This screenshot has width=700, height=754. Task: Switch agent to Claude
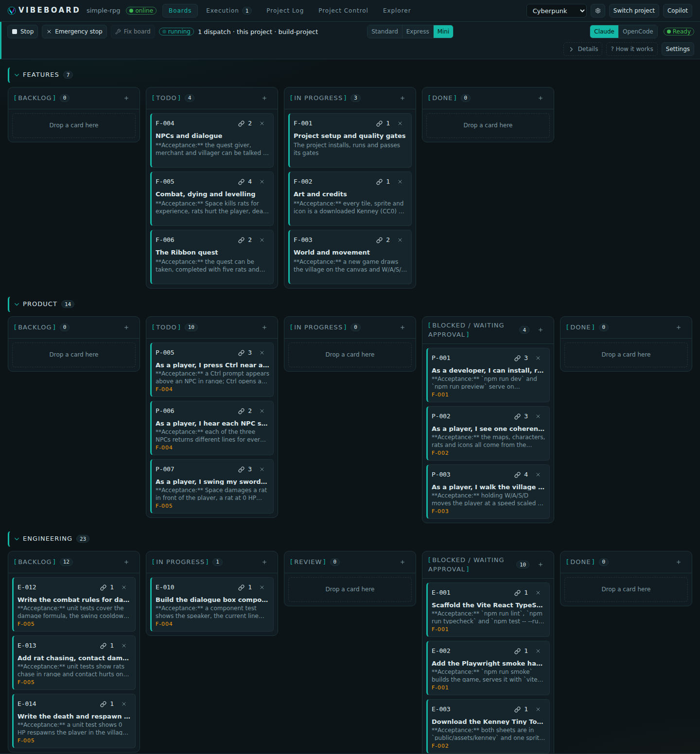pyautogui.click(x=604, y=32)
